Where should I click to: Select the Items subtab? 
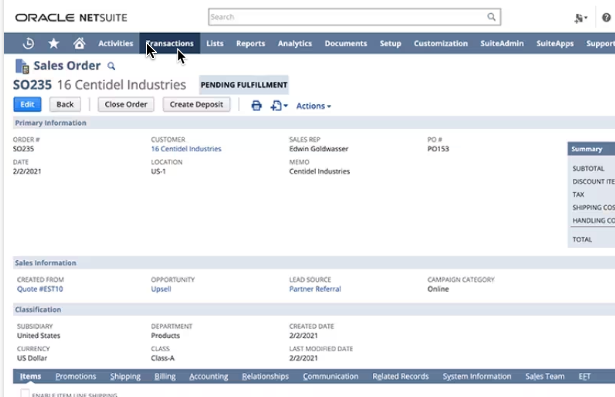click(30, 376)
